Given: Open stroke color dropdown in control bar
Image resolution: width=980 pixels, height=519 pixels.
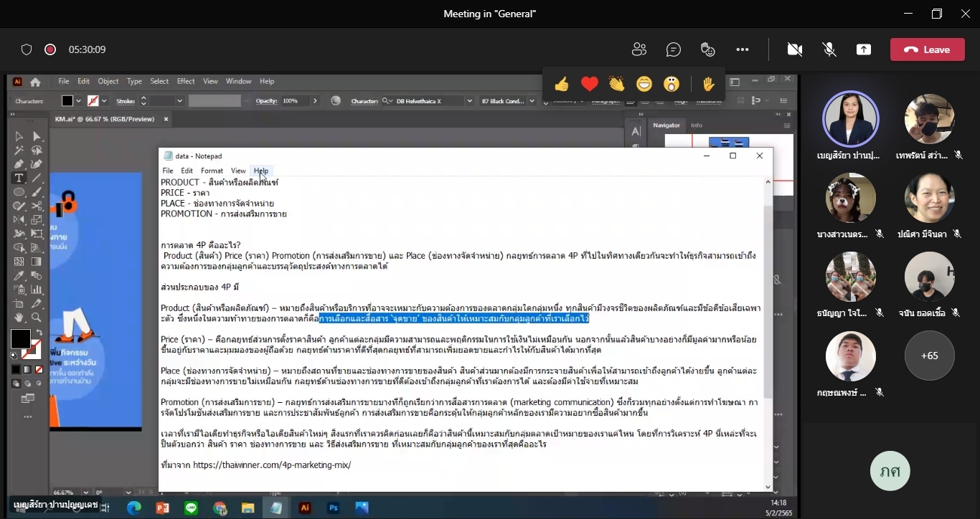Looking at the screenshot, I should pos(104,101).
